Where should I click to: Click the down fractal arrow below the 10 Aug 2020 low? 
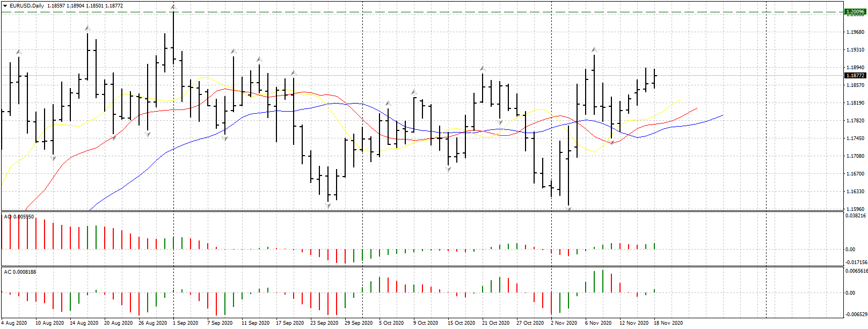pyautogui.click(x=53, y=158)
